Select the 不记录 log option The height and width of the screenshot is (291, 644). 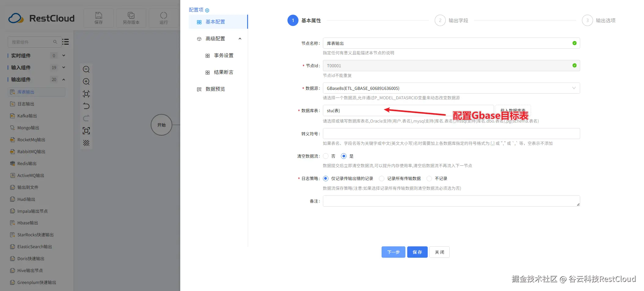pos(430,178)
